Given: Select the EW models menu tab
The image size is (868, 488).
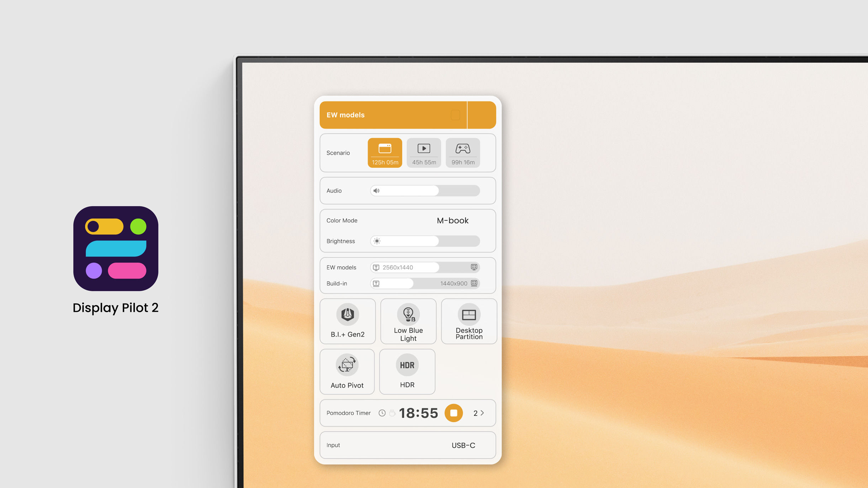Looking at the screenshot, I should tap(393, 114).
